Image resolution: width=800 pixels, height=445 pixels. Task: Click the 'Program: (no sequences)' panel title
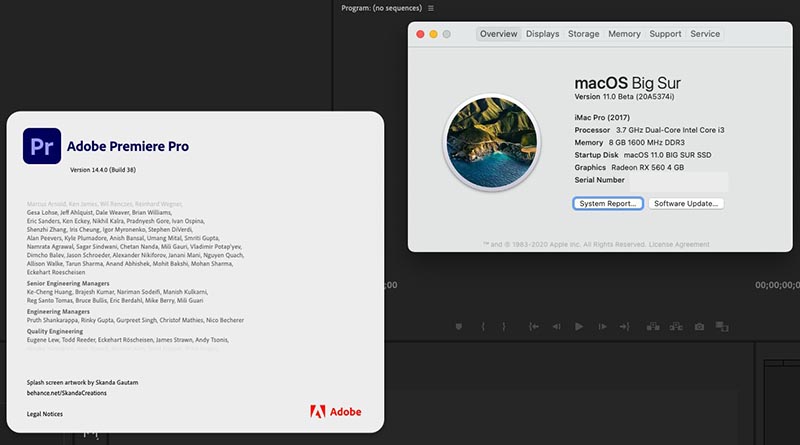point(382,8)
